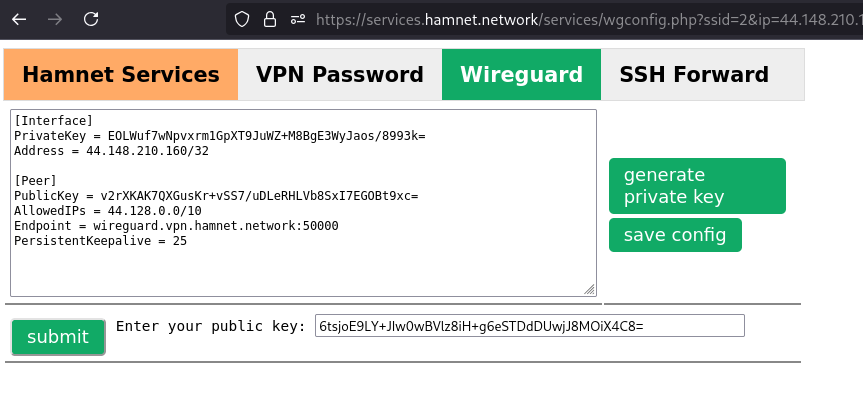Open the Hamnet Services tab

coord(121,74)
